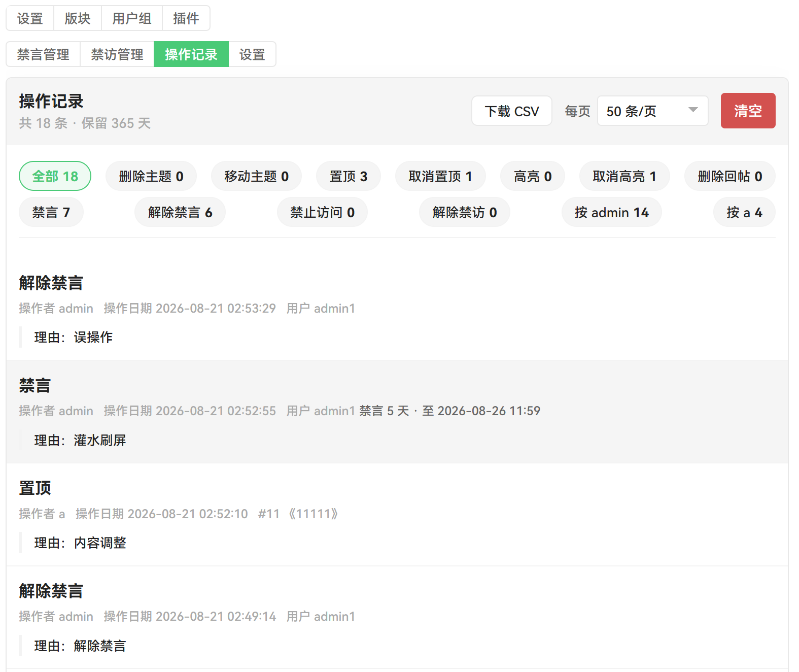
Task: Filter records by 取消高亮 1
Action: [624, 176]
